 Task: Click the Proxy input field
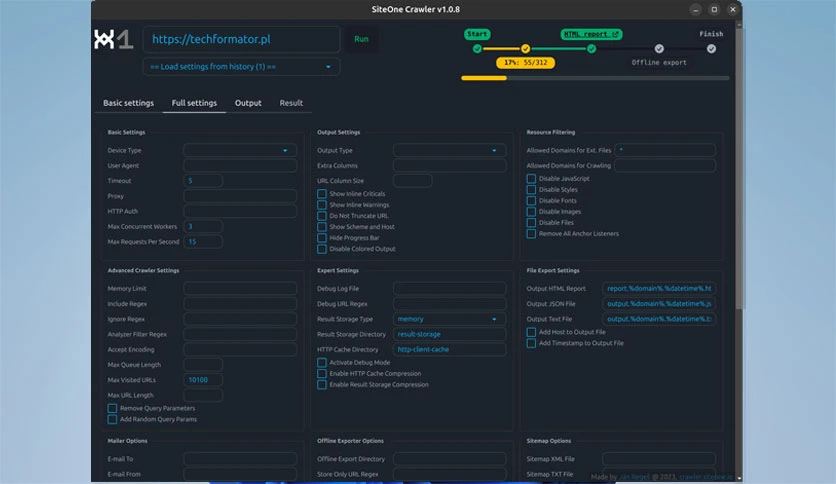pos(240,196)
